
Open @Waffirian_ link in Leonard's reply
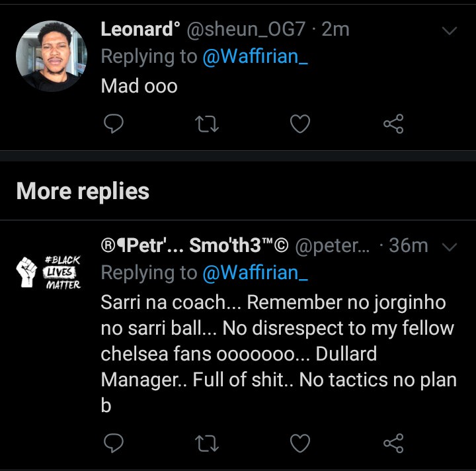click(256, 57)
